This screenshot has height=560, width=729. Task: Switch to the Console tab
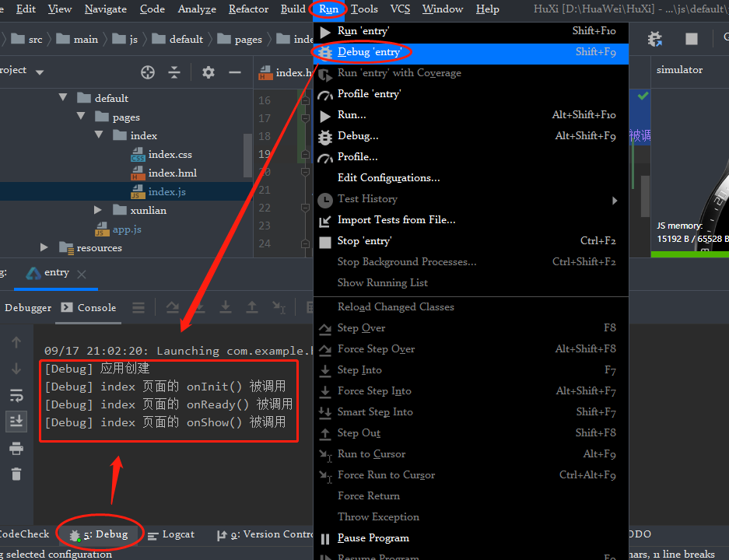point(89,308)
